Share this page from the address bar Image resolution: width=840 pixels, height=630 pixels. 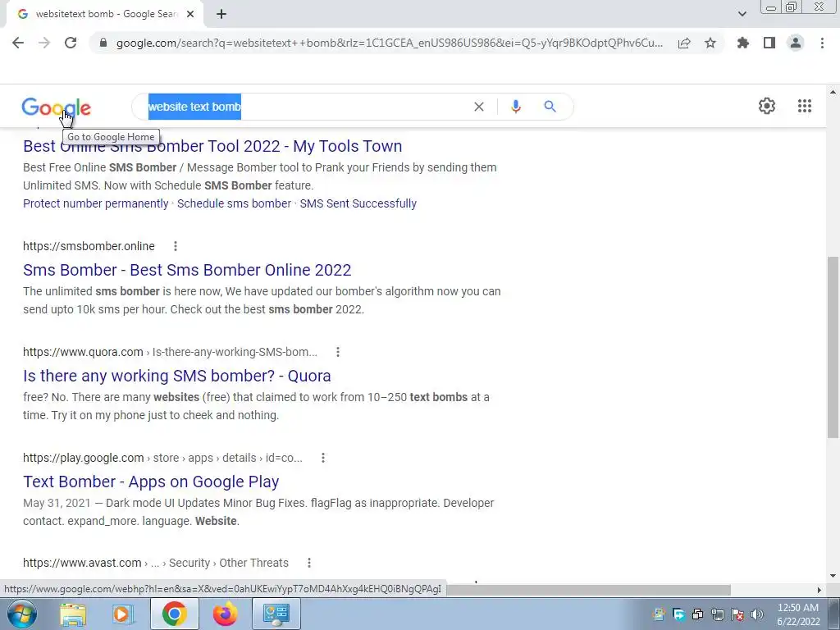point(684,43)
